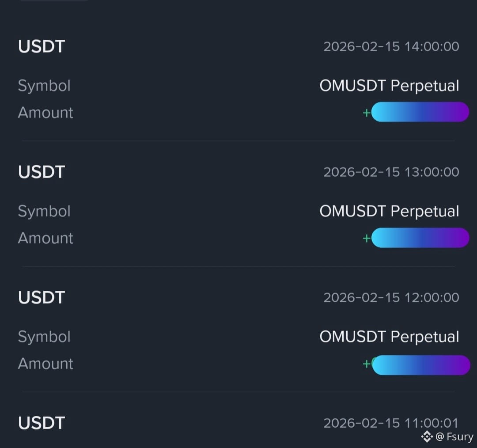Open the @ Fsury watermark handle
477x448 pixels.
(x=454, y=437)
